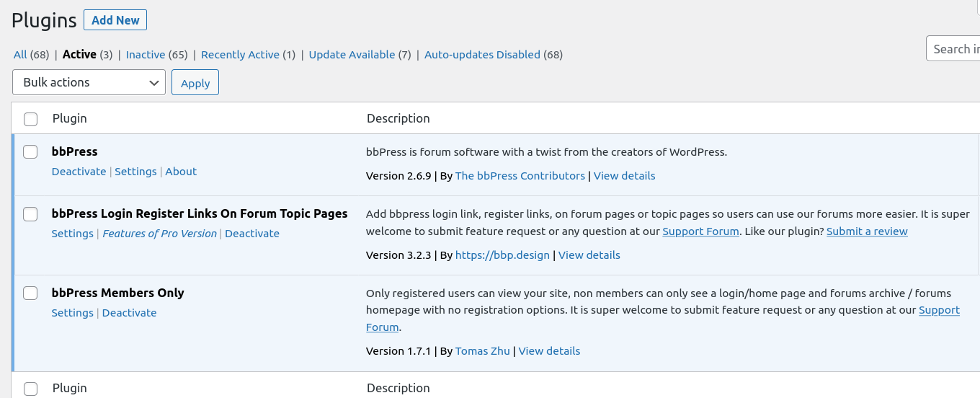Click the Description column label in footer
This screenshot has width=980, height=398.
pos(398,388)
